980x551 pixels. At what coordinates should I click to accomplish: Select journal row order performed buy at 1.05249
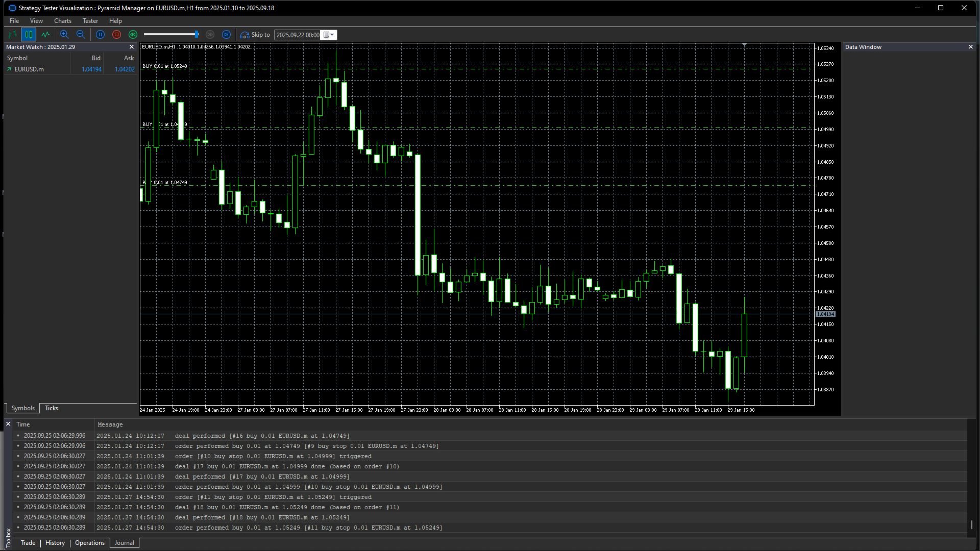coord(490,528)
